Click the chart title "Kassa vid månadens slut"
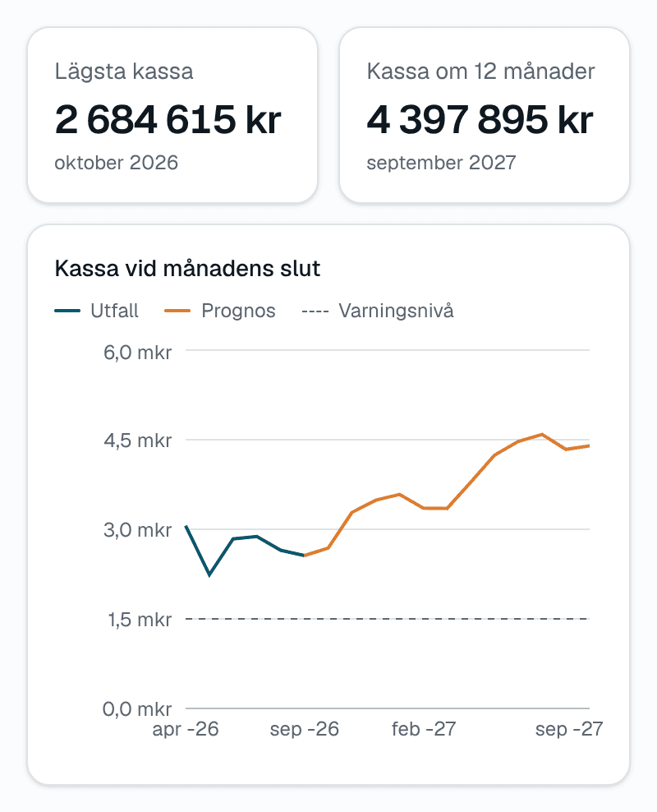The width and height of the screenshot is (657, 812). 187,269
